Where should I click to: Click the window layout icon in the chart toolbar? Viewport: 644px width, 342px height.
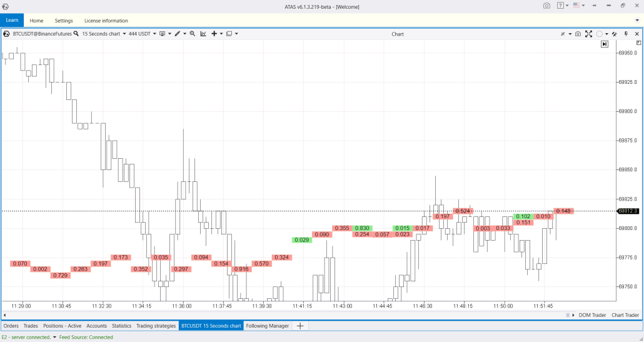click(229, 34)
